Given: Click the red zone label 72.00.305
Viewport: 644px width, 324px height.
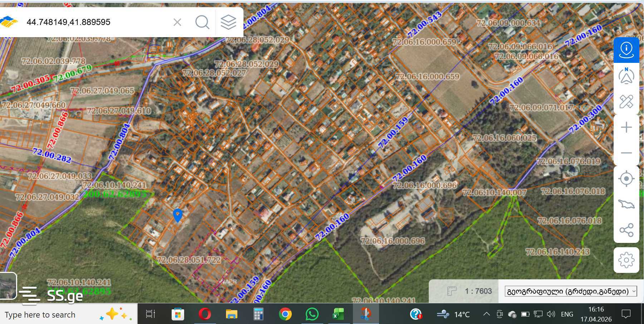Looking at the screenshot, I should coord(30,84).
